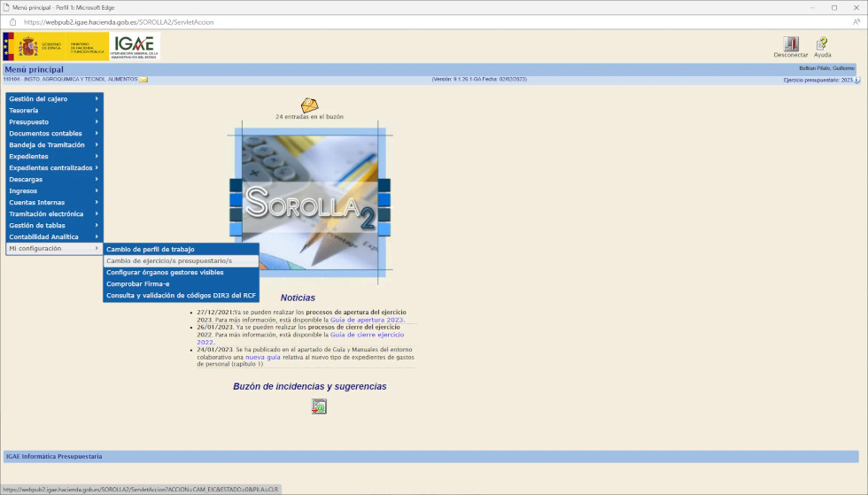The width and height of the screenshot is (868, 495).
Task: Expand the Tesorería menu entry
Action: click(53, 111)
